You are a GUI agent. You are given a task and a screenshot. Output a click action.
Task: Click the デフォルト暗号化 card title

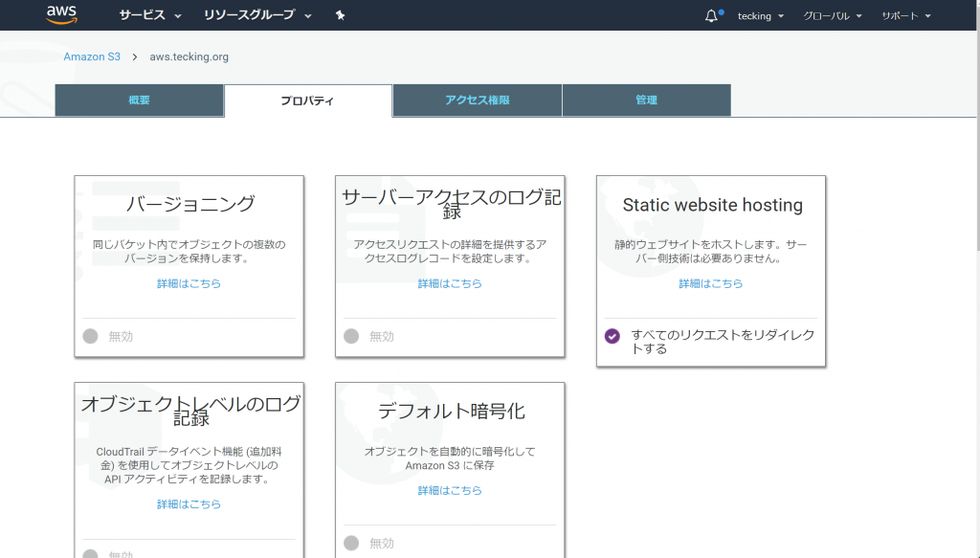click(452, 412)
